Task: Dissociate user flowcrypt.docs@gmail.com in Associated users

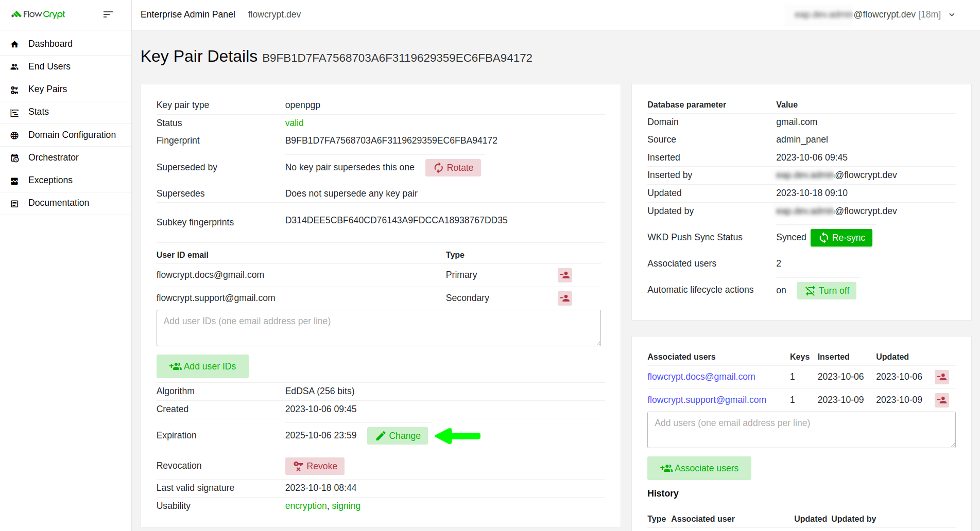Action: click(x=942, y=377)
